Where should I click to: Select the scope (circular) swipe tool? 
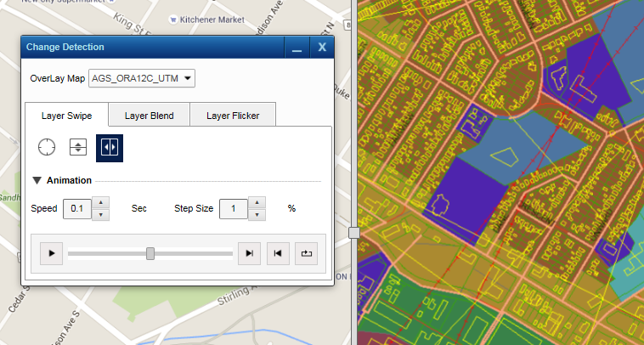click(47, 147)
